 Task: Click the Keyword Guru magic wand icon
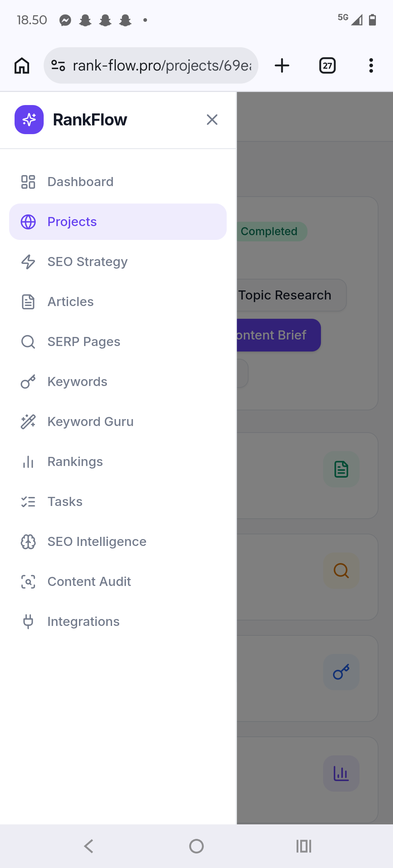(28, 422)
